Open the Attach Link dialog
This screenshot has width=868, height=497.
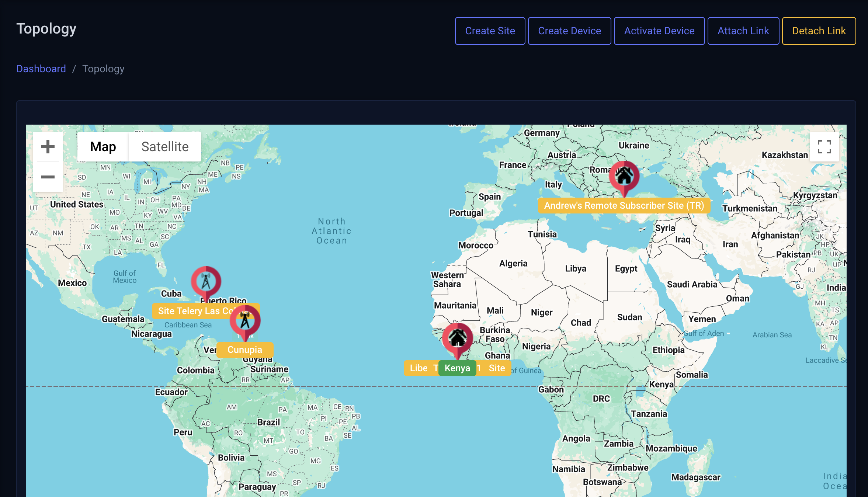pyautogui.click(x=743, y=31)
